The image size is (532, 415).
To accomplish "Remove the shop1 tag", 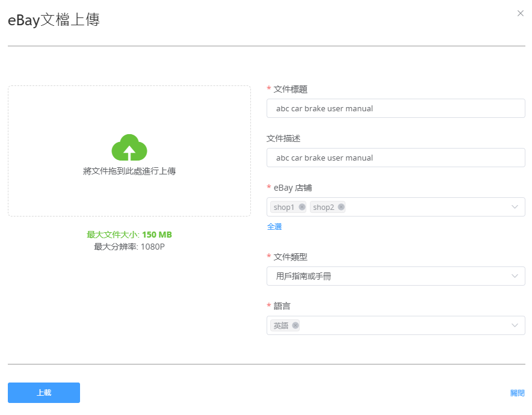I will pyautogui.click(x=302, y=207).
